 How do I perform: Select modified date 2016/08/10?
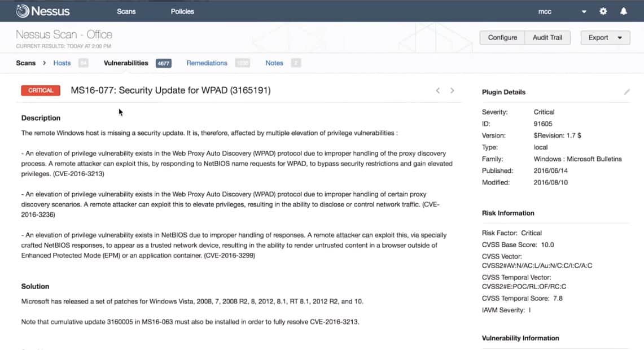click(x=550, y=182)
